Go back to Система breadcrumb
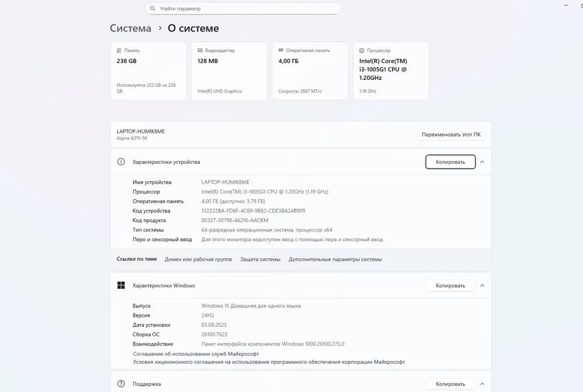Viewport: 583px width, 392px height. click(x=131, y=28)
